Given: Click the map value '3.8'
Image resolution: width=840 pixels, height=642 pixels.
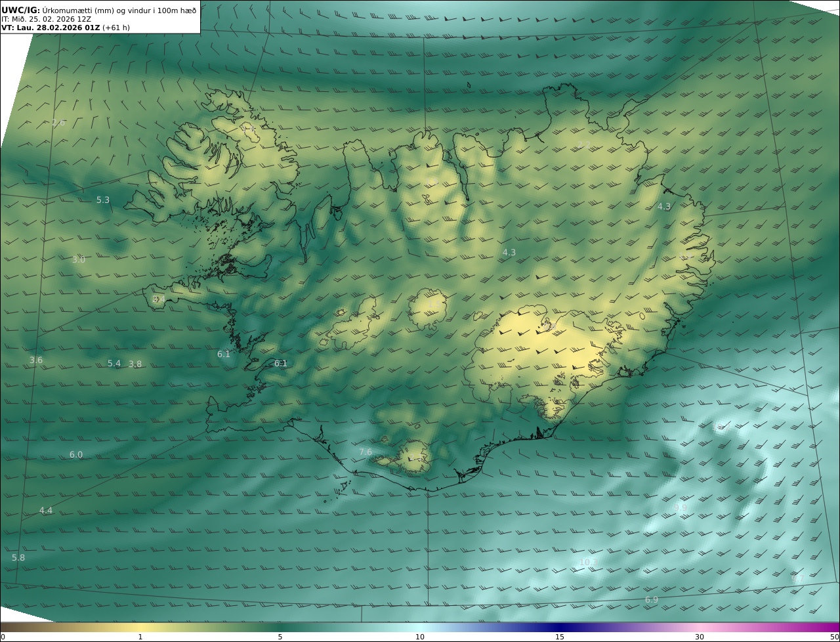Looking at the screenshot, I should coord(135,364).
